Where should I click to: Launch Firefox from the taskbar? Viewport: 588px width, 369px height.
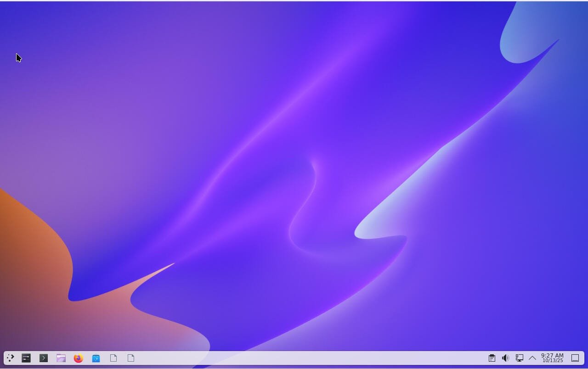coord(79,358)
